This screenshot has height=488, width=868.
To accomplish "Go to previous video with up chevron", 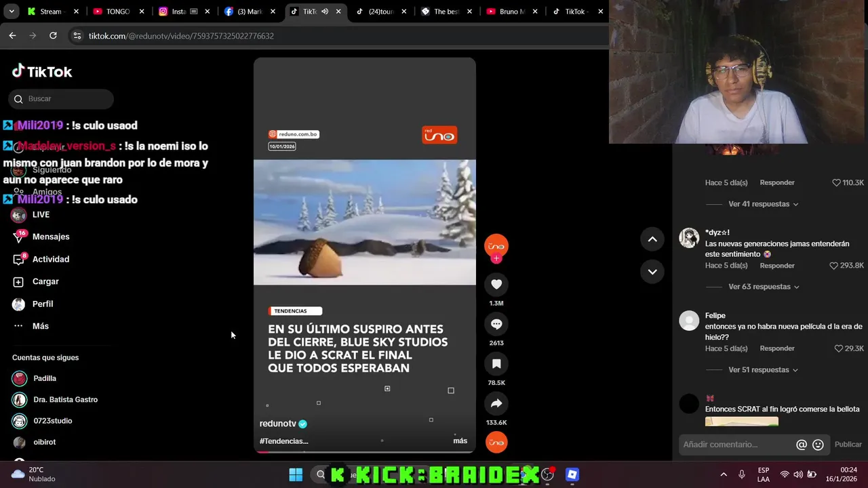I will [x=652, y=239].
